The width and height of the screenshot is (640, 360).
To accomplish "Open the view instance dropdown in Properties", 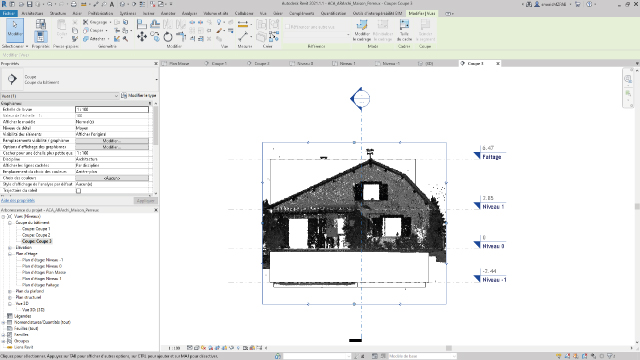I will [x=60, y=96].
